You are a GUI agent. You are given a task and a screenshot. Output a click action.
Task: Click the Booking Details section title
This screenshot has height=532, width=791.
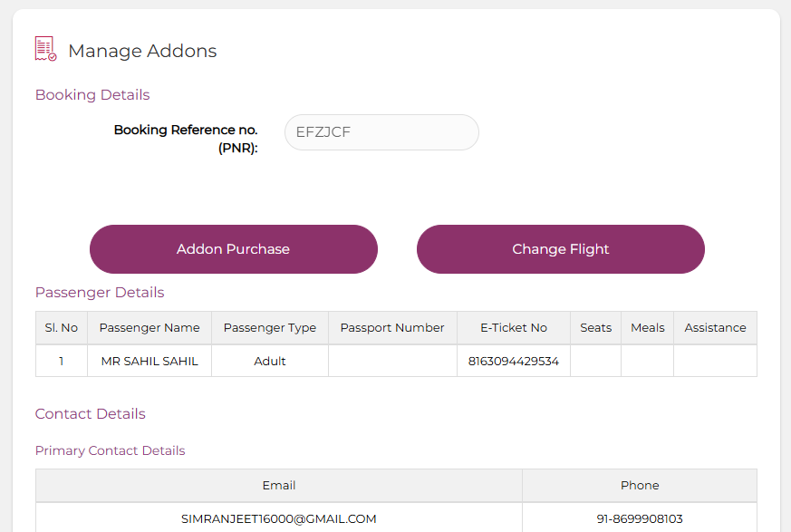pos(92,95)
